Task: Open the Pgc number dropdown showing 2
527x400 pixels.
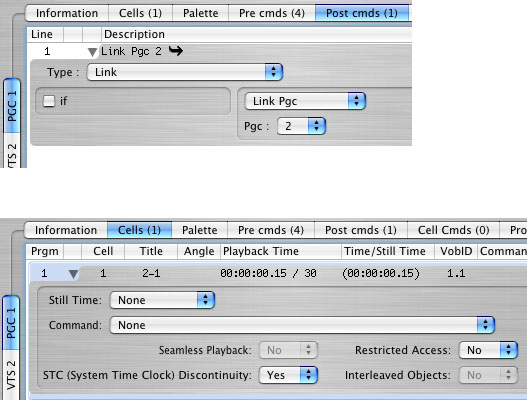Action: pos(301,126)
